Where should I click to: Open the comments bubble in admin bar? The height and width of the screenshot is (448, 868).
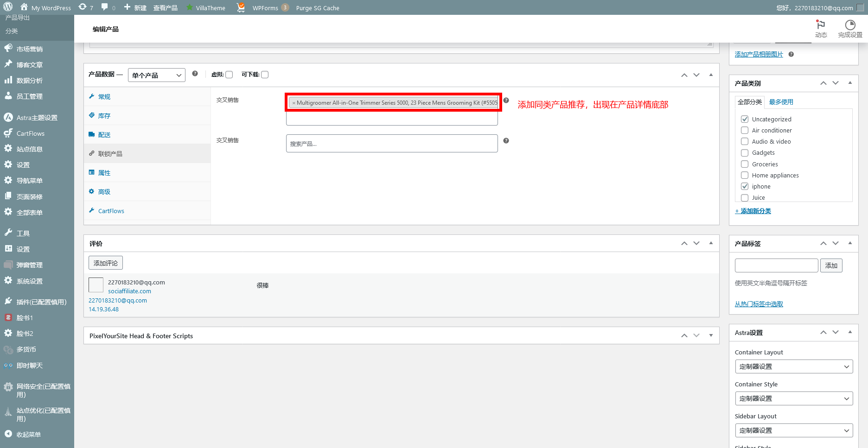point(105,7)
